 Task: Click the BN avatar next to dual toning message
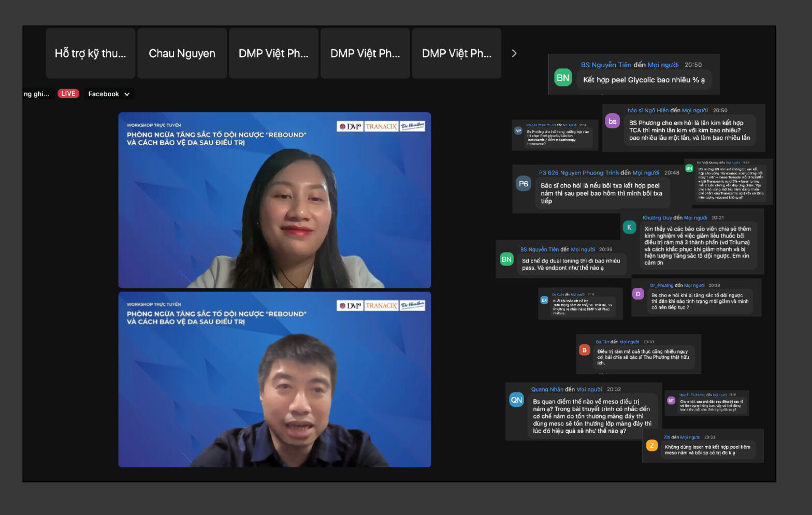506,260
